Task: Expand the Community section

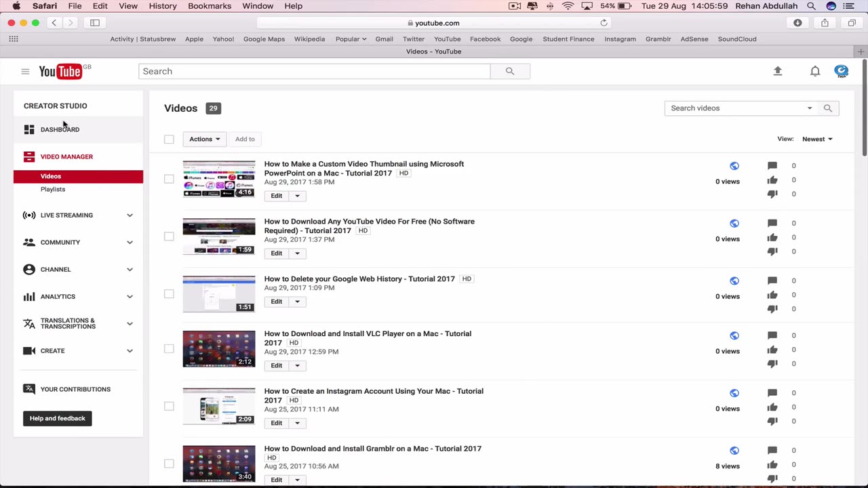Action: coord(130,242)
